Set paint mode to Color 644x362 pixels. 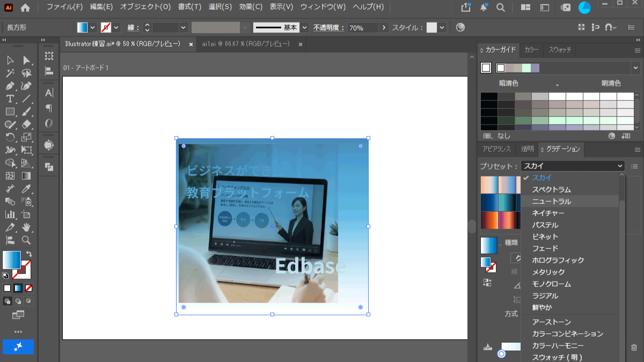pos(8,288)
